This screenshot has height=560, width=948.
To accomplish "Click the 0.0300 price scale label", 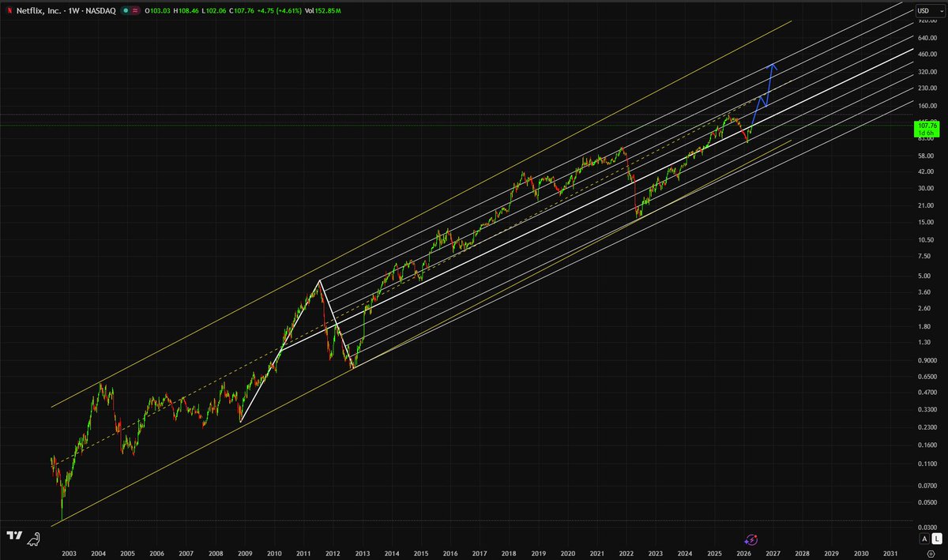I will click(927, 528).
